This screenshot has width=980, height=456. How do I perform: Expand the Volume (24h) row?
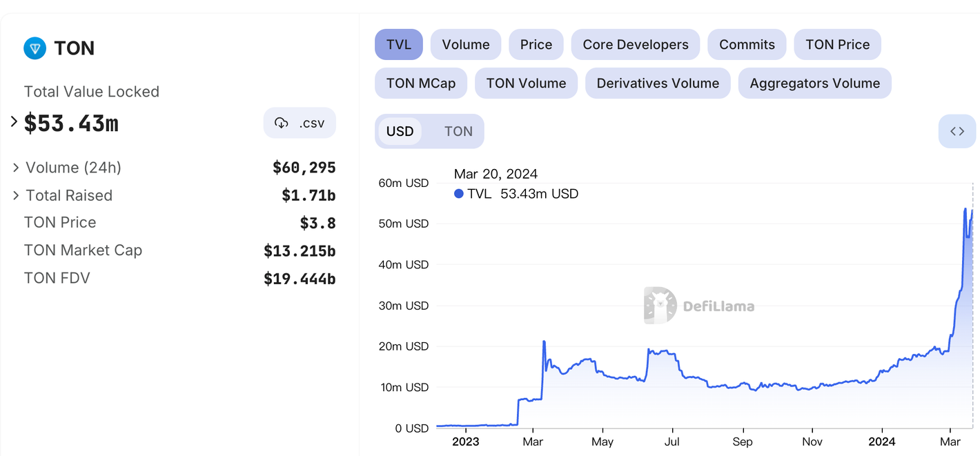pyautogui.click(x=16, y=168)
